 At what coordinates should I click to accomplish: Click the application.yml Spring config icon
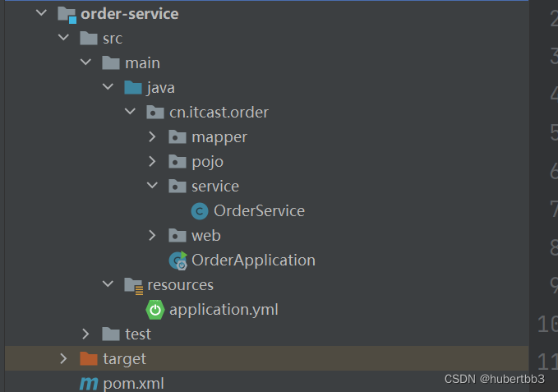155,310
